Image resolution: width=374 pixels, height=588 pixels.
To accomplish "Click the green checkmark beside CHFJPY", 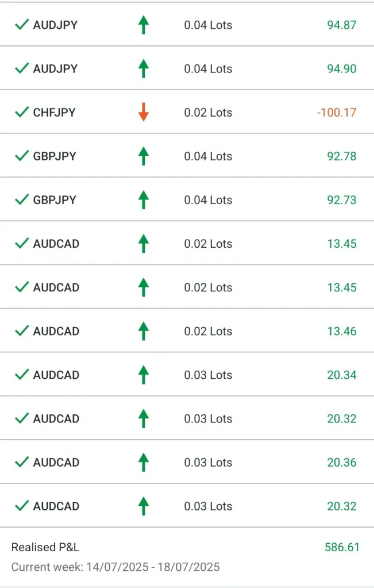I will [x=22, y=112].
